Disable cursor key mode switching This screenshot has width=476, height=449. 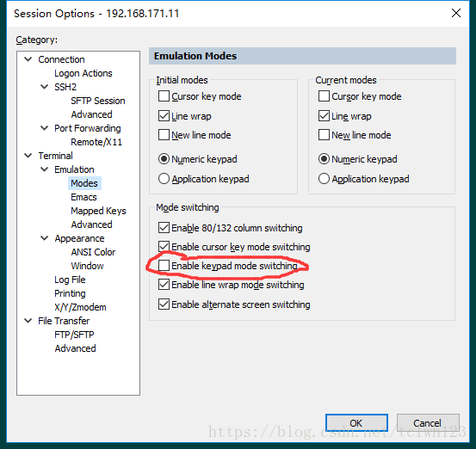click(164, 247)
